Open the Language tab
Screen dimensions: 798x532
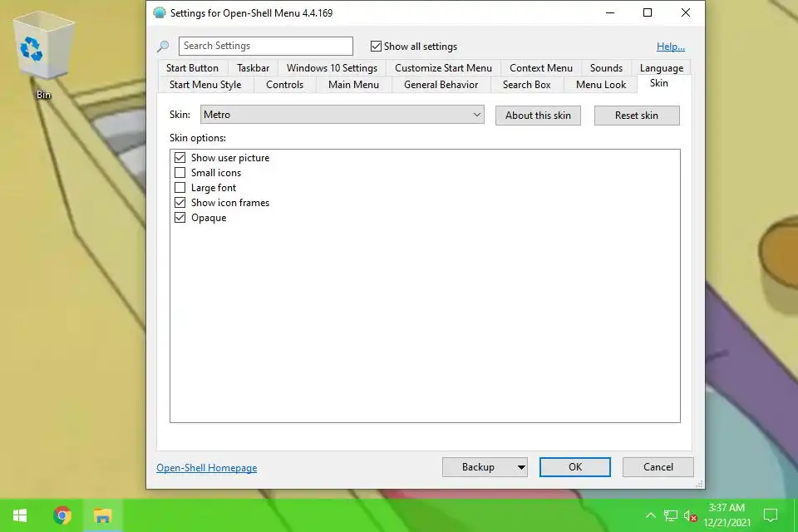[x=662, y=67]
